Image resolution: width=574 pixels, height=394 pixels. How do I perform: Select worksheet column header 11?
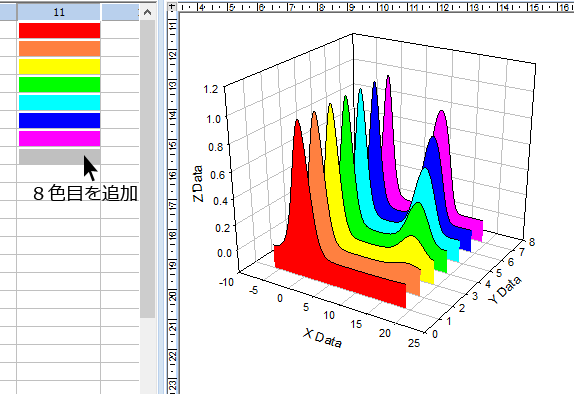(59, 12)
